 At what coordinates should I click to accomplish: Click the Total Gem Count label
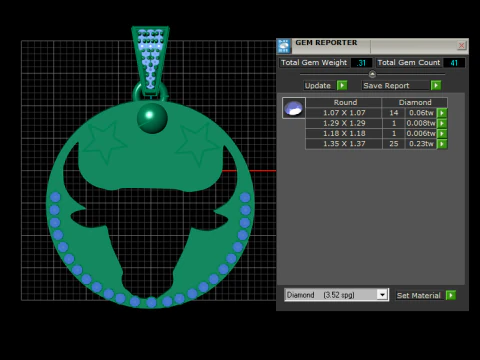pyautogui.click(x=409, y=63)
